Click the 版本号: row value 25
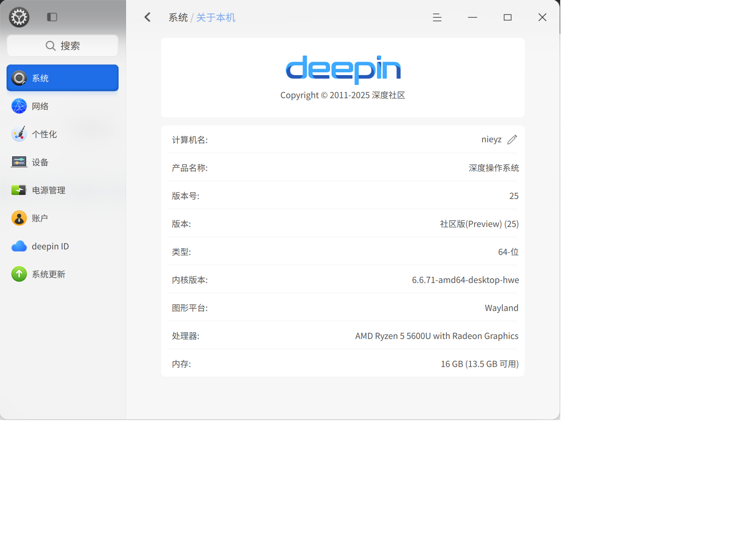The height and width of the screenshot is (560, 747). (514, 196)
